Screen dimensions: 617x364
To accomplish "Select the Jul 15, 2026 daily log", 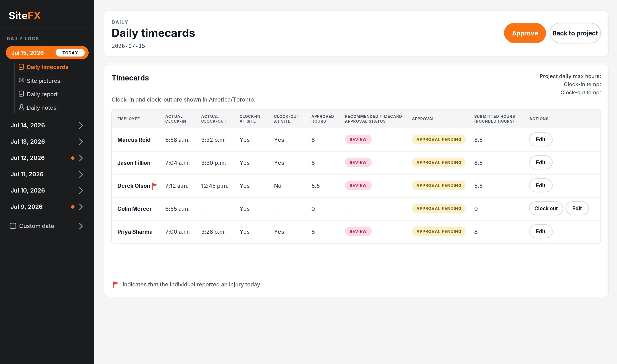I will click(x=47, y=53).
